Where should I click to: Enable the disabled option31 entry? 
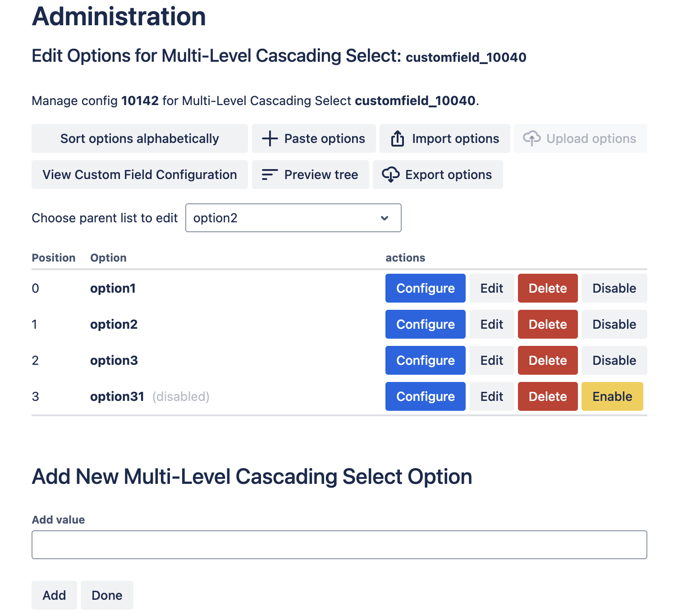tap(612, 396)
